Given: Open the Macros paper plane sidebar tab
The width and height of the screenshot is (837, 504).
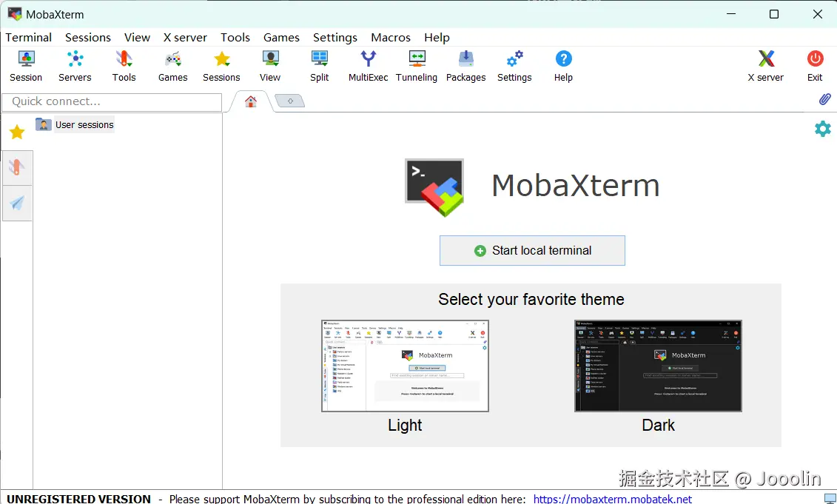Looking at the screenshot, I should [x=17, y=203].
